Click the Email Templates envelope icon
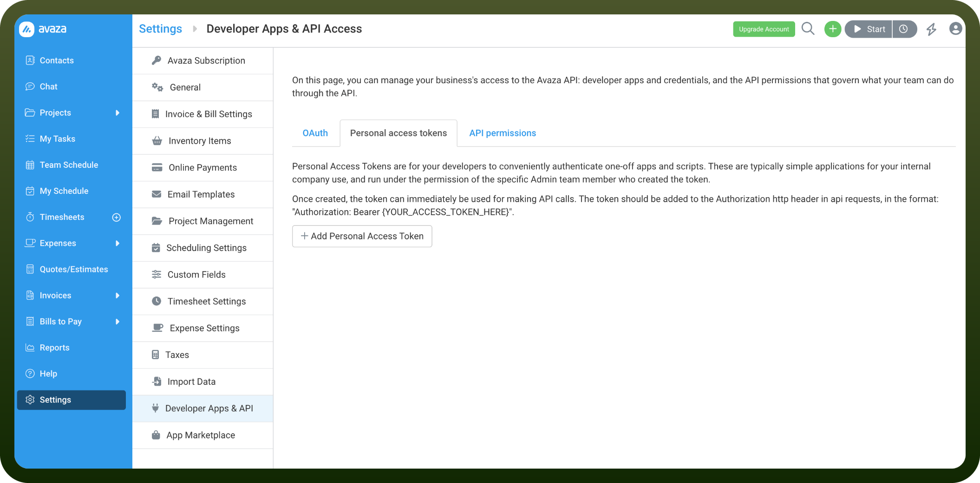The image size is (980, 483). point(157,194)
